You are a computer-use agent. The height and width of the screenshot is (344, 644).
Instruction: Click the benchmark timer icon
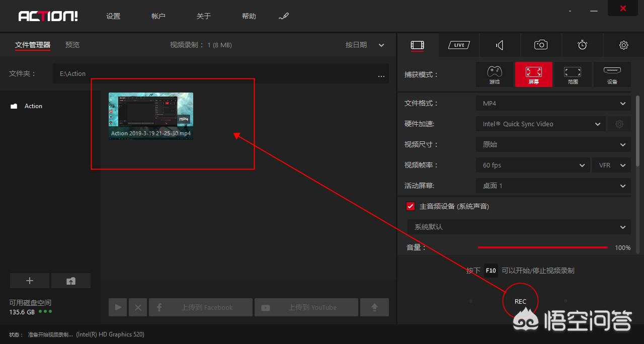(x=582, y=45)
